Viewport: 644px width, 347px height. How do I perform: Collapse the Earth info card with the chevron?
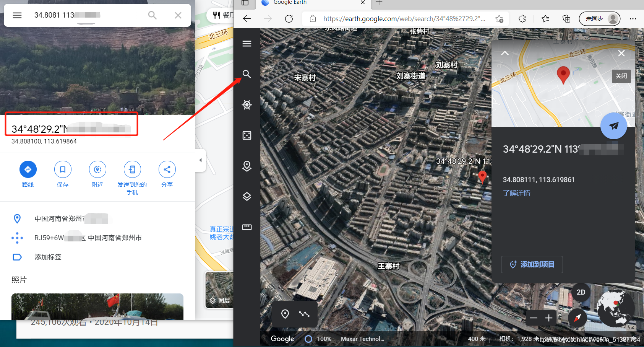[x=505, y=53]
